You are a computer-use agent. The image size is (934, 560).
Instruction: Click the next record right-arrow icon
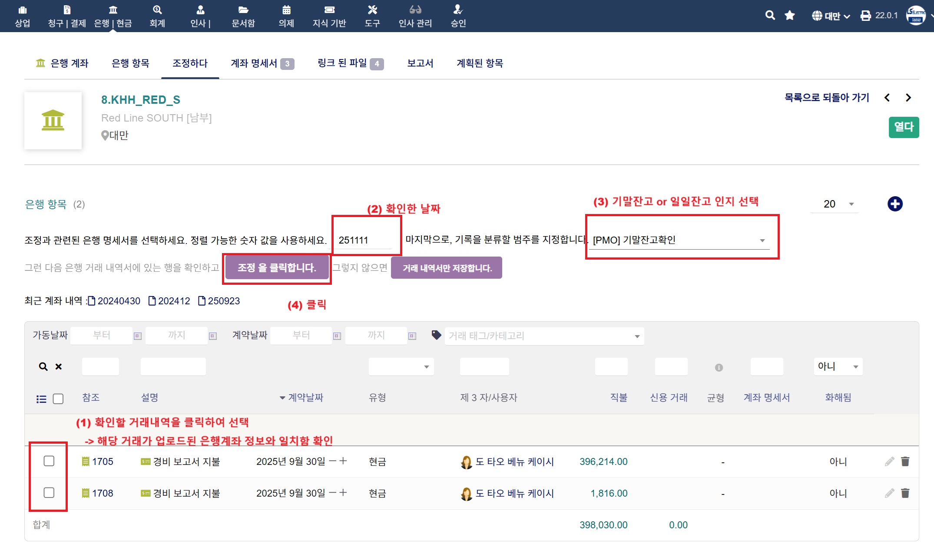click(x=908, y=98)
